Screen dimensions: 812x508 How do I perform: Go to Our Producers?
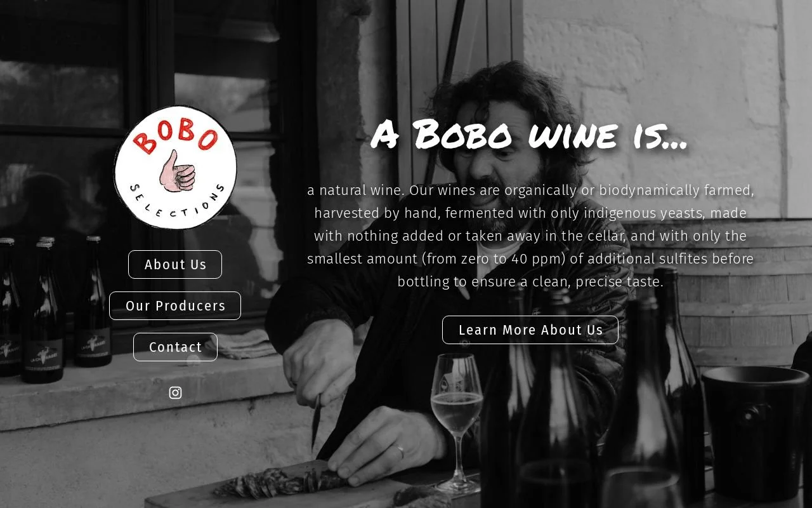click(x=175, y=305)
